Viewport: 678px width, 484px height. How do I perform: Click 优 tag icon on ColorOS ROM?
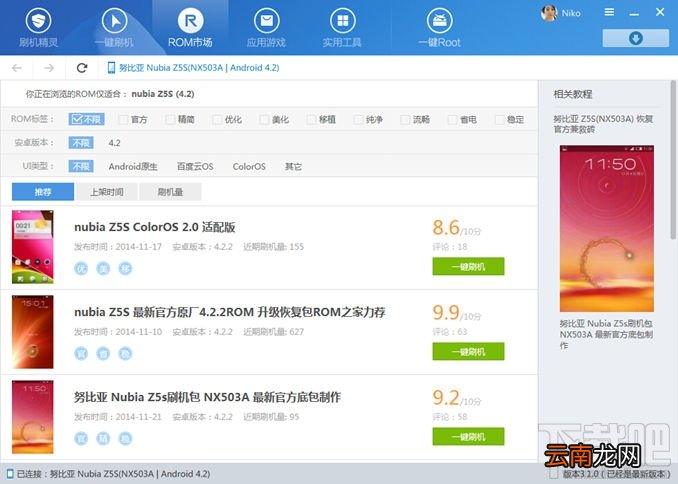click(81, 269)
